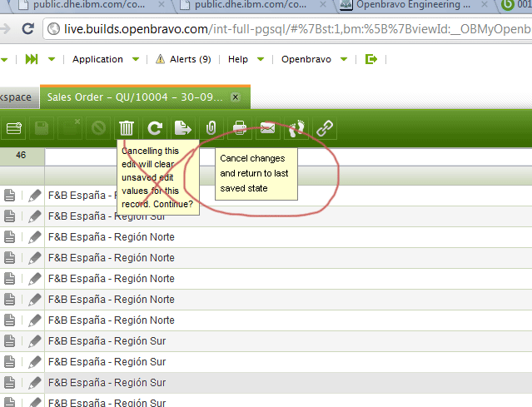The image size is (532, 407).
Task: Export the grid with the export toolbar icon
Action: click(x=183, y=128)
